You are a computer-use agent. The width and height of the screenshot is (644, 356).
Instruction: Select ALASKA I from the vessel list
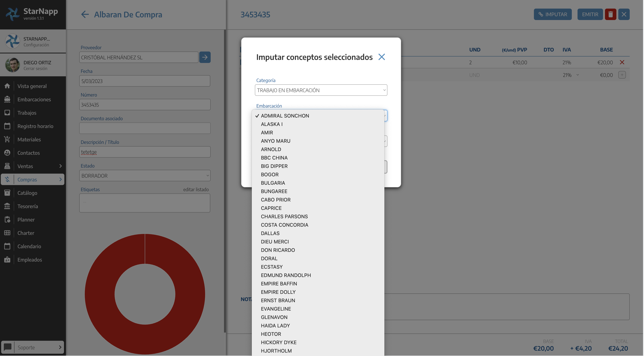click(x=272, y=124)
